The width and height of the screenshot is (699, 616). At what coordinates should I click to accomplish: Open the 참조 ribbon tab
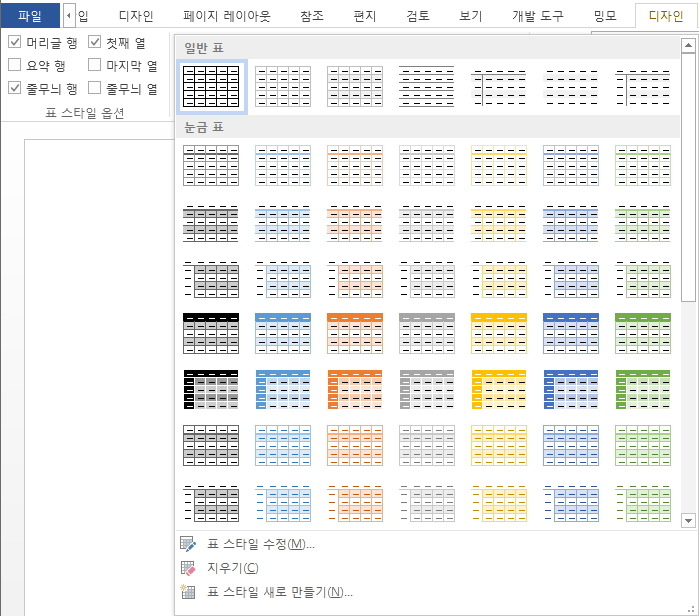pos(312,16)
